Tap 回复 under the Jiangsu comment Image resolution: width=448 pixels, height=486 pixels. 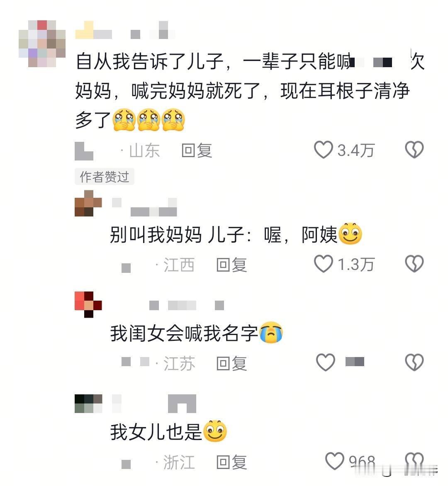pos(231,363)
